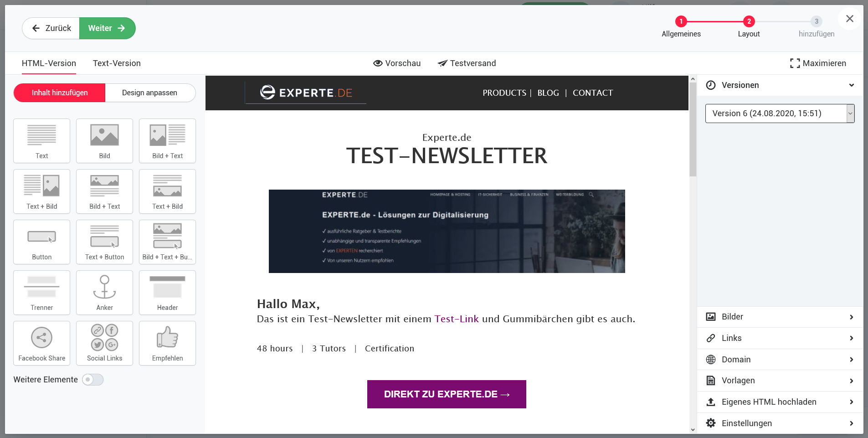This screenshot has height=438, width=868.
Task: Select the Hallo Max, greeting text
Action: (x=288, y=304)
